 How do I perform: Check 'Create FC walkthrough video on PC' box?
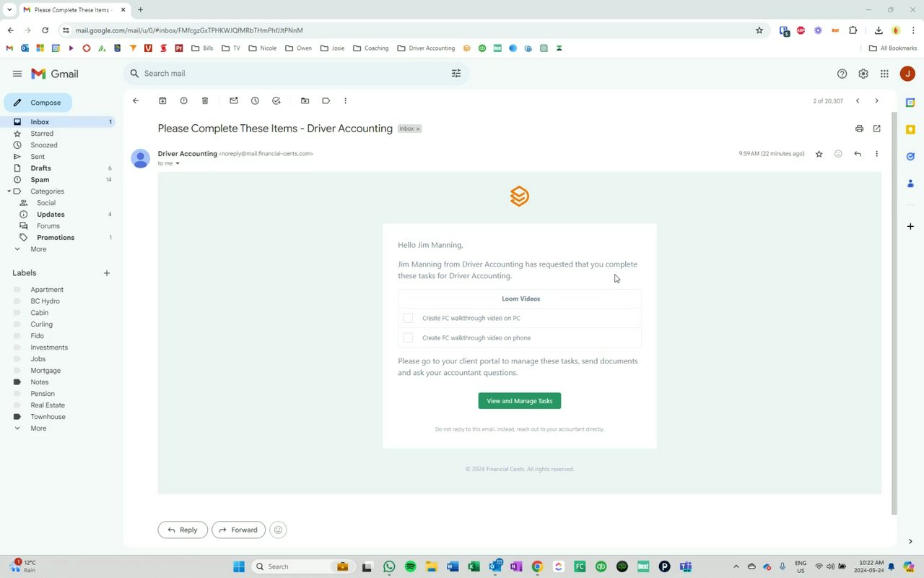click(408, 318)
